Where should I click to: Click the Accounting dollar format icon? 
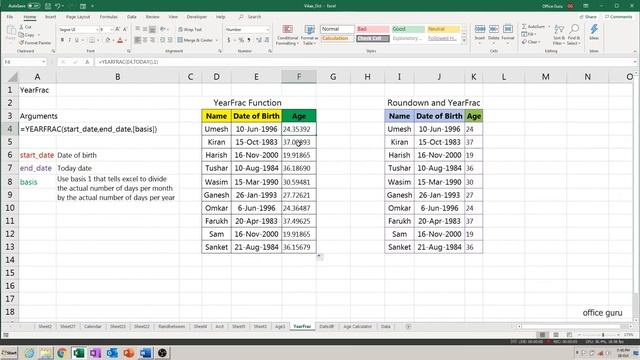(x=229, y=40)
